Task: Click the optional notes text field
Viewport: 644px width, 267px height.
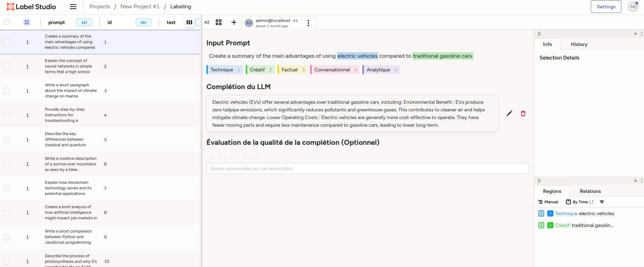Action: 367,168
